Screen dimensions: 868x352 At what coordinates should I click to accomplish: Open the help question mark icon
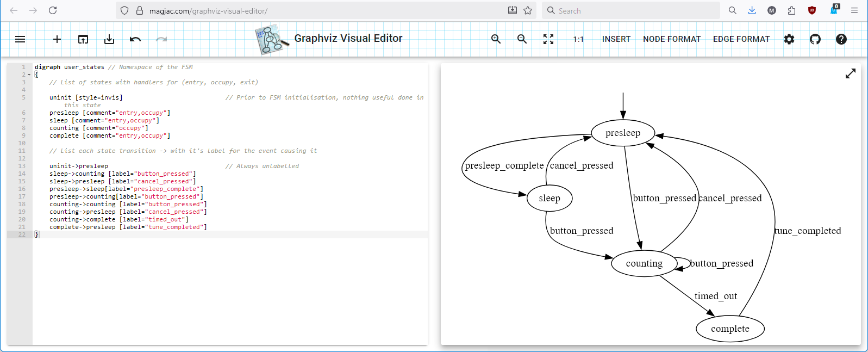click(841, 39)
